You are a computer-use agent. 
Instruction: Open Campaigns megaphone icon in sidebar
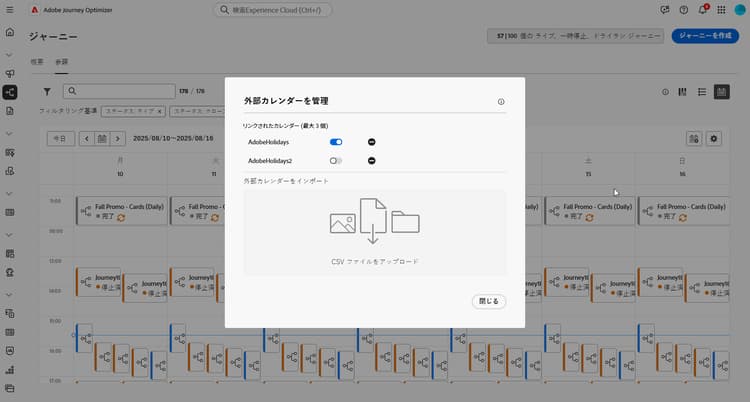10,73
